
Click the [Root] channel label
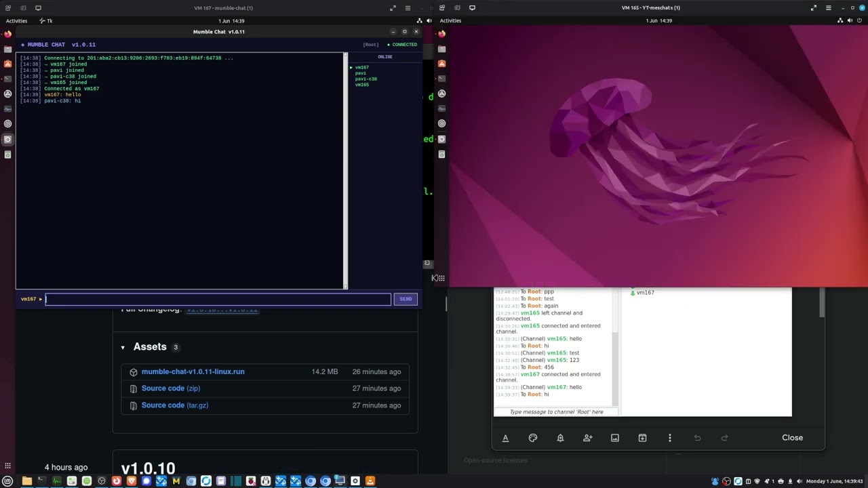tap(371, 45)
